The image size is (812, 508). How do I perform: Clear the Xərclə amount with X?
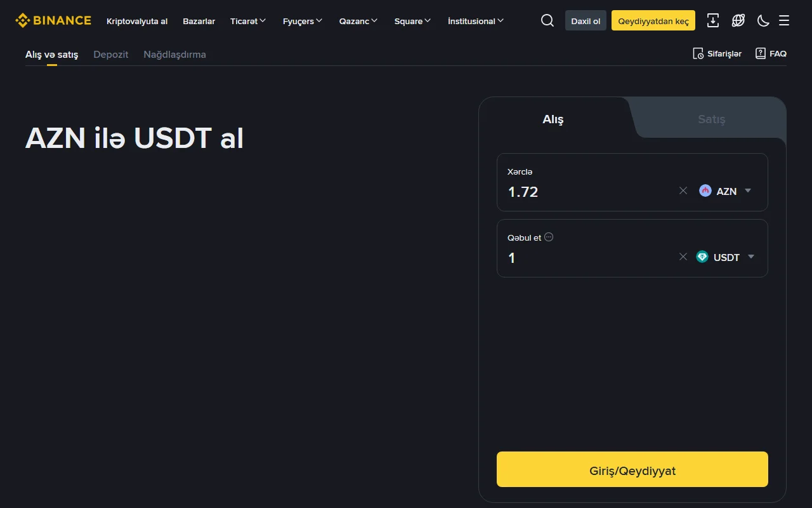click(683, 190)
